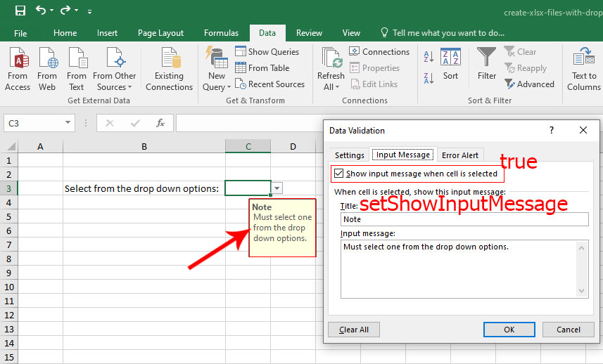The width and height of the screenshot is (603, 364).
Task: Click the formula bar Enter checkmark icon
Action: click(x=135, y=123)
